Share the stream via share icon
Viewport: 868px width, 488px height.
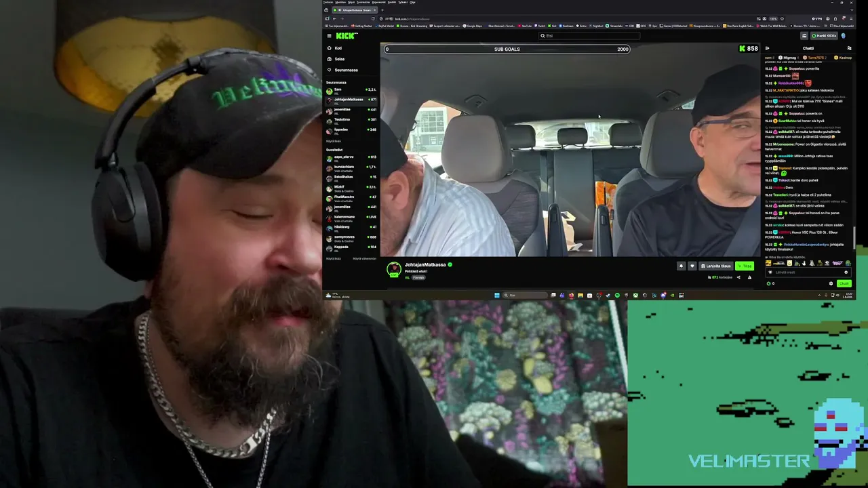[738, 277]
